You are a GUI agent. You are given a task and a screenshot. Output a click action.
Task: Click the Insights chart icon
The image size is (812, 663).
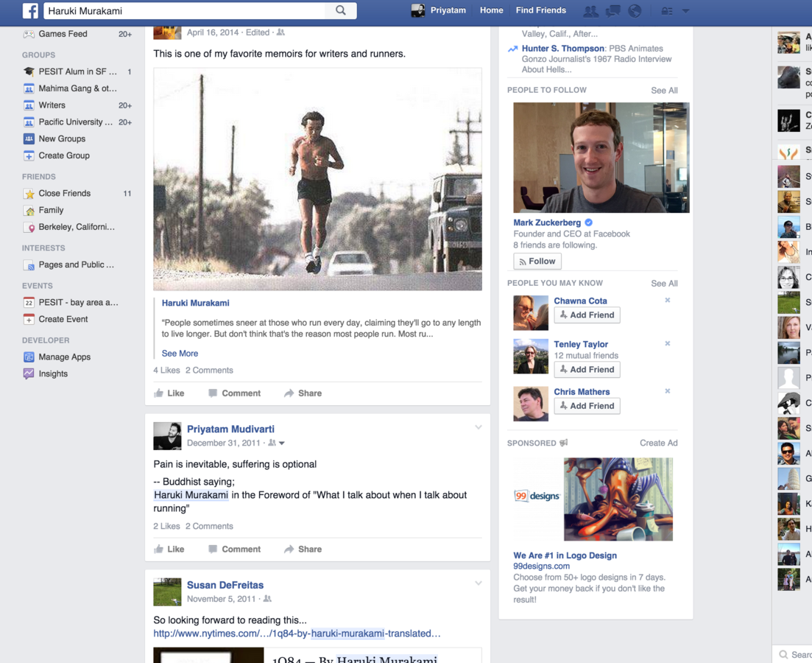click(29, 373)
